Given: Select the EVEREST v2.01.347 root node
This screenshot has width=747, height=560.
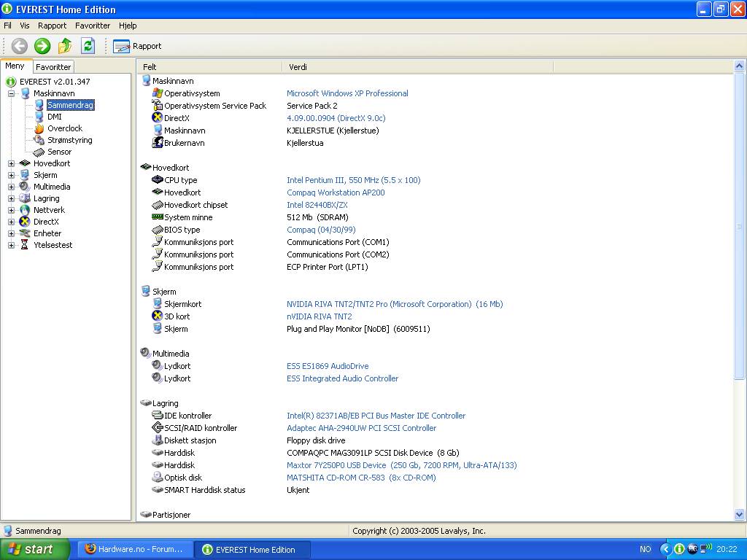Looking at the screenshot, I should pos(55,82).
